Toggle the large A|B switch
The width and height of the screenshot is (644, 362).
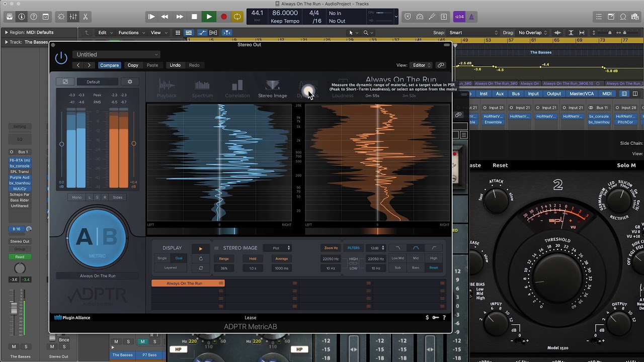click(x=97, y=238)
